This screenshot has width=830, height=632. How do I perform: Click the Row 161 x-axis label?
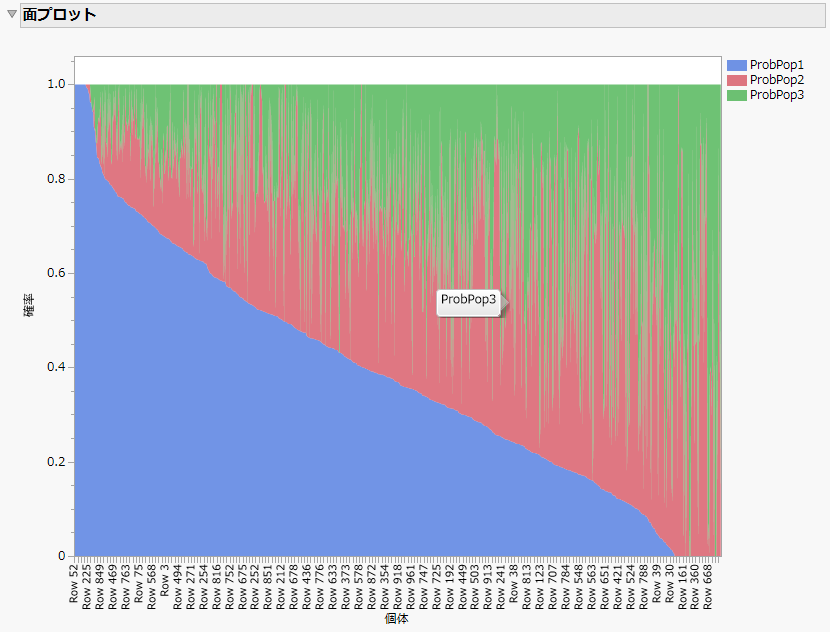tap(682, 587)
